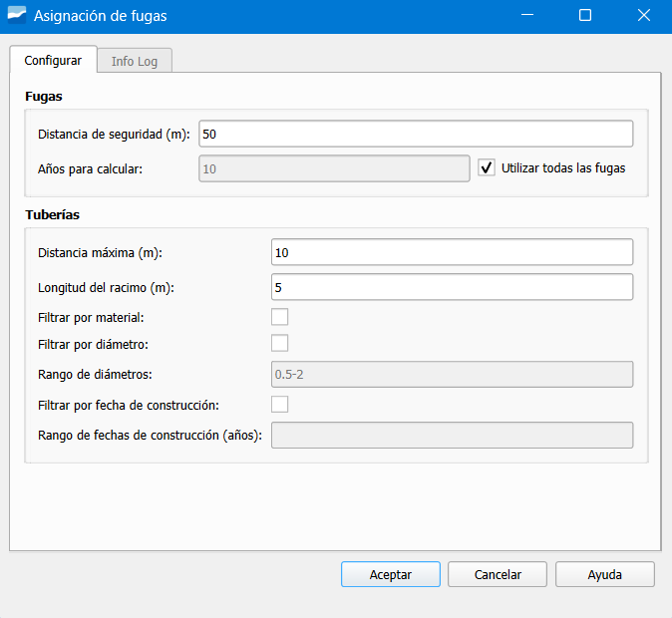Toggle Filtrar por diámetro checkbox
Image resolution: width=672 pixels, height=618 pixels.
280,343
